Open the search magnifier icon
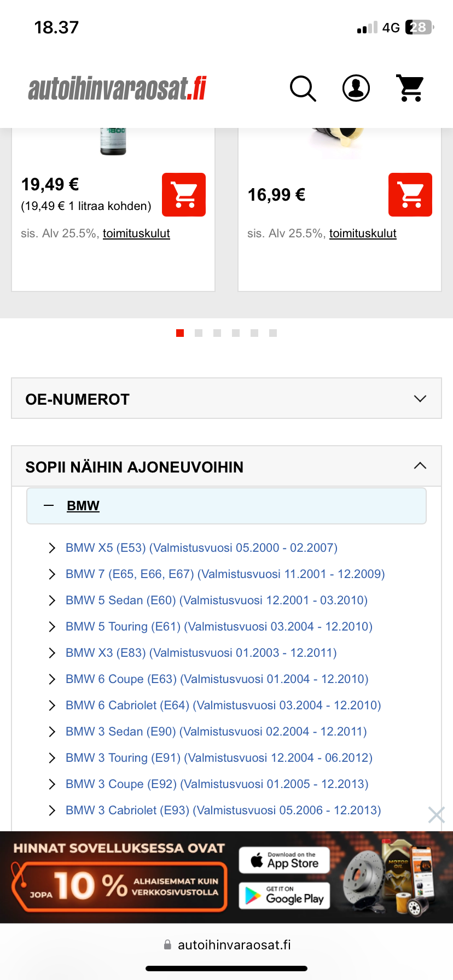 (303, 89)
